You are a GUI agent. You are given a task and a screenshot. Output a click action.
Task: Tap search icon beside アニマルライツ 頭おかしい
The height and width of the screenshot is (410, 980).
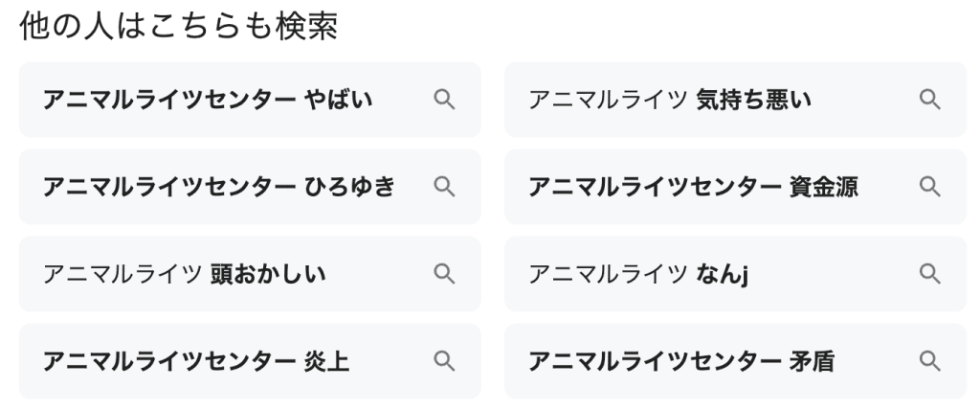[x=443, y=274]
